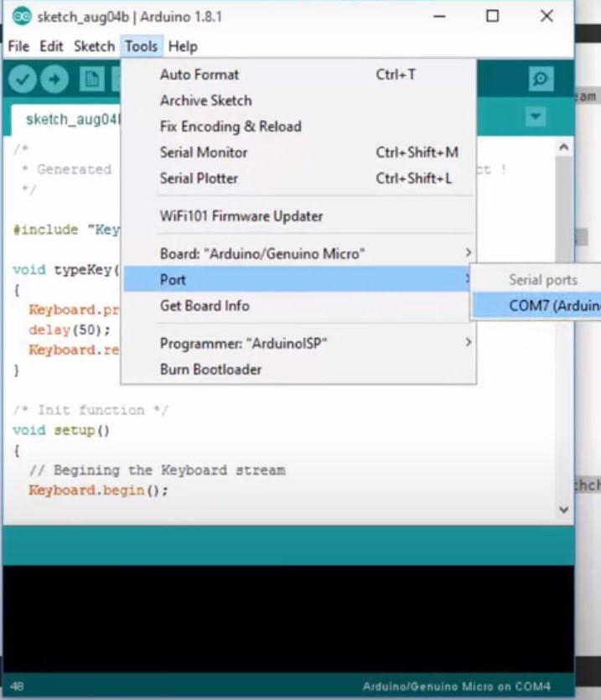Open Serial Plotter from the menu
The image size is (601, 700).
point(298,178)
